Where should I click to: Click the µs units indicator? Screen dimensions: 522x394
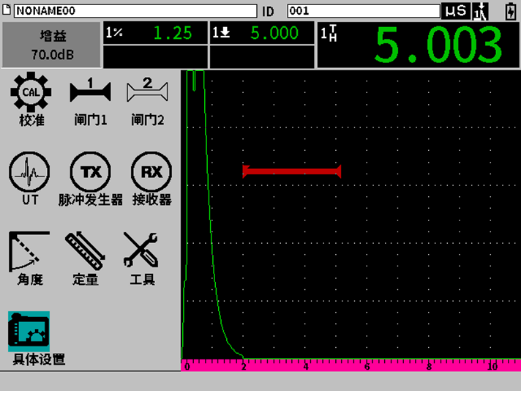click(456, 11)
